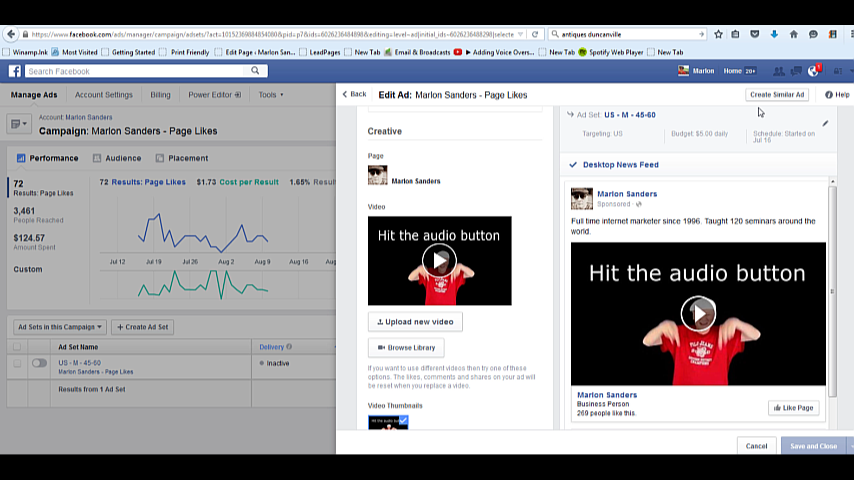Open Facebook friend requests icon

coord(779,71)
